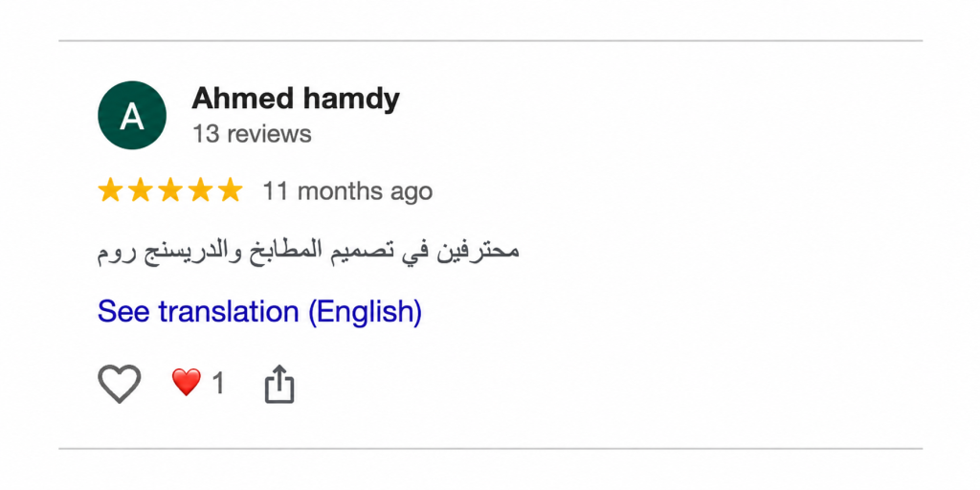Image resolution: width=980 pixels, height=490 pixels.
Task: Click the fifth yellow rating star
Action: pyautogui.click(x=230, y=190)
